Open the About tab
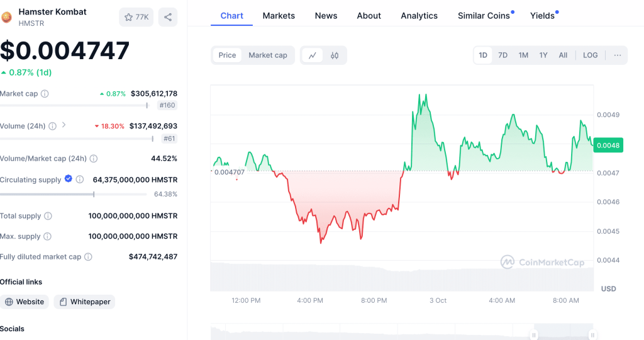The image size is (644, 340). (x=369, y=16)
